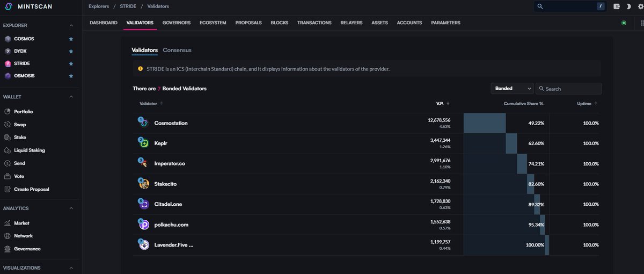Open Liquid Staking page
Image resolution: width=644 pixels, height=274 pixels.
[x=30, y=150]
